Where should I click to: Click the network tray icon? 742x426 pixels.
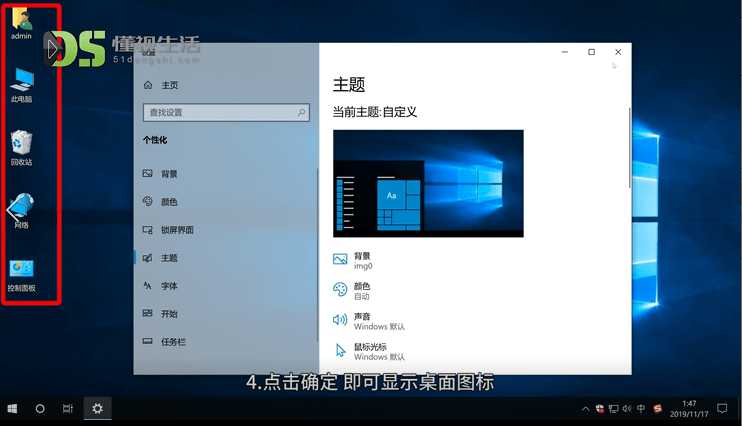click(x=614, y=408)
